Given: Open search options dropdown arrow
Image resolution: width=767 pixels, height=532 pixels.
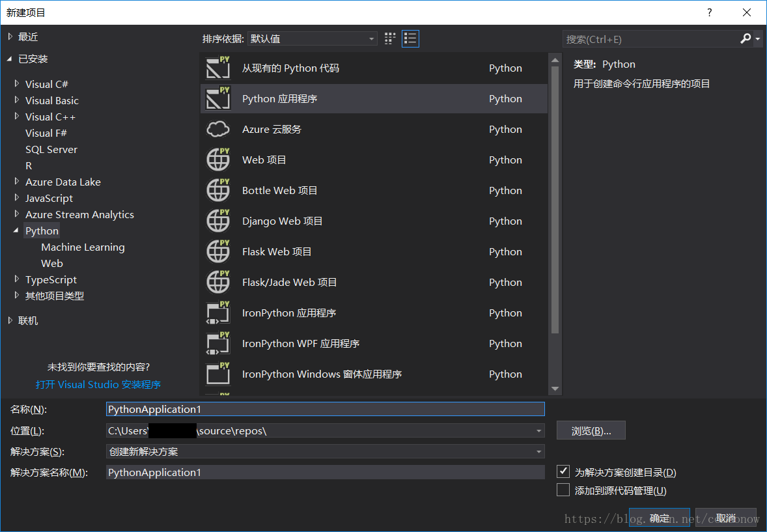Looking at the screenshot, I should point(758,38).
